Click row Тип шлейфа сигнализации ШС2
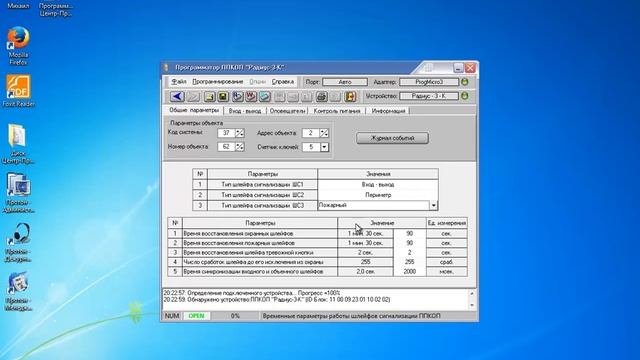640x360 pixels. click(x=262, y=195)
